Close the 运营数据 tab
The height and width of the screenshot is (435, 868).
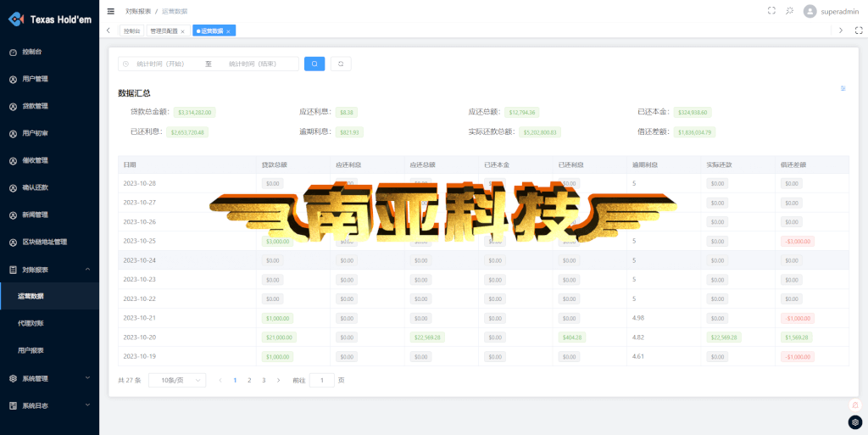point(228,31)
